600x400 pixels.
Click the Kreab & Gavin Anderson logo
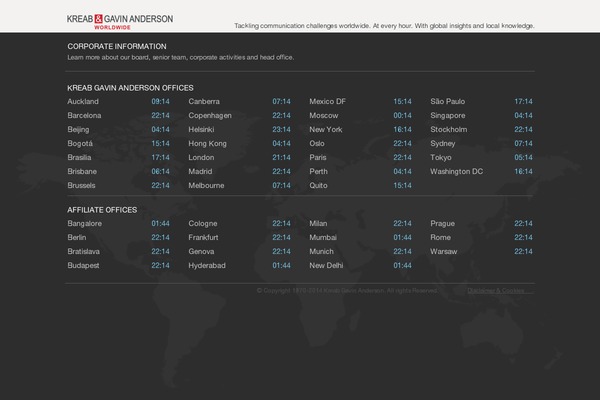(119, 20)
